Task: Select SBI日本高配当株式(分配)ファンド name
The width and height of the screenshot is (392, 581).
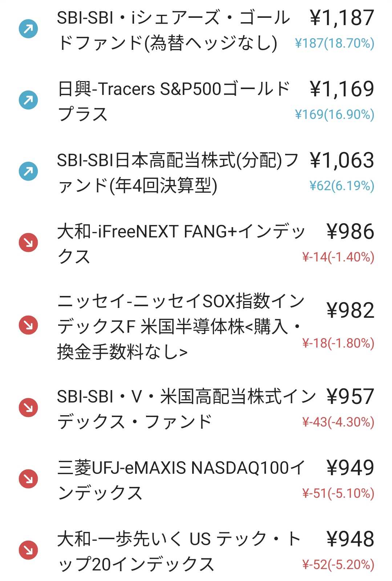Action: click(178, 173)
